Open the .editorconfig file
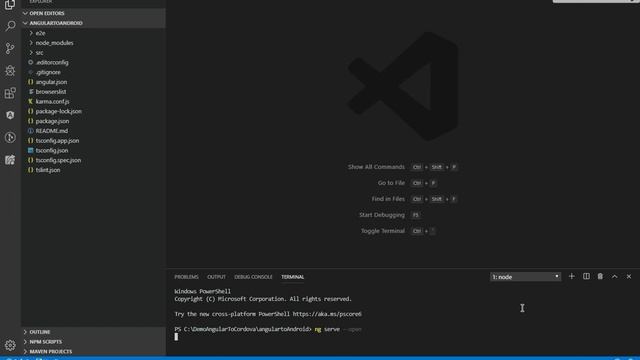The width and height of the screenshot is (640, 360). [93, 62]
